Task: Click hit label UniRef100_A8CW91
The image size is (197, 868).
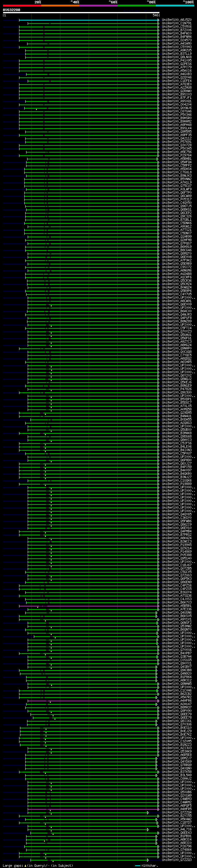Action: click(177, 301)
